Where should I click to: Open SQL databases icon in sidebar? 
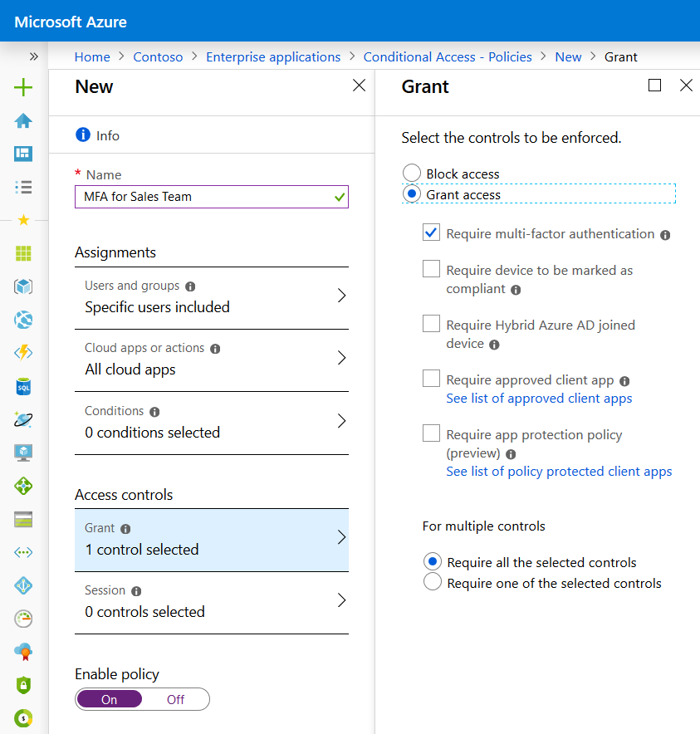pos(23,387)
